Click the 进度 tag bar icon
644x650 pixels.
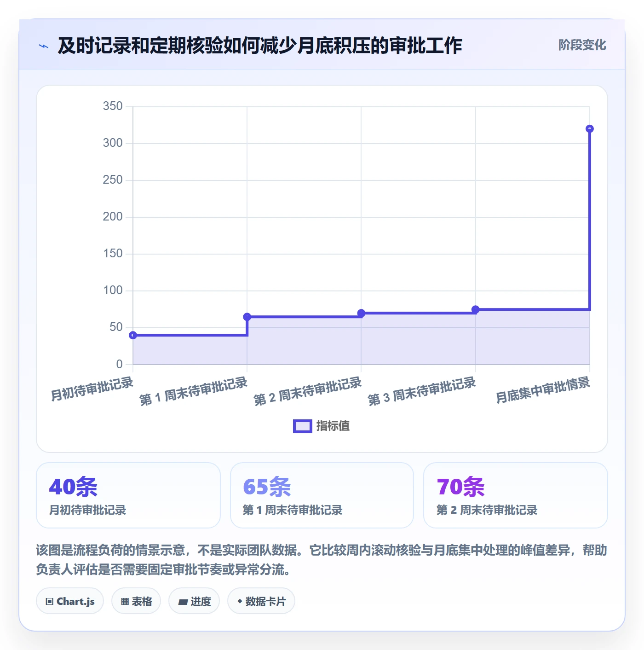pyautogui.click(x=183, y=602)
